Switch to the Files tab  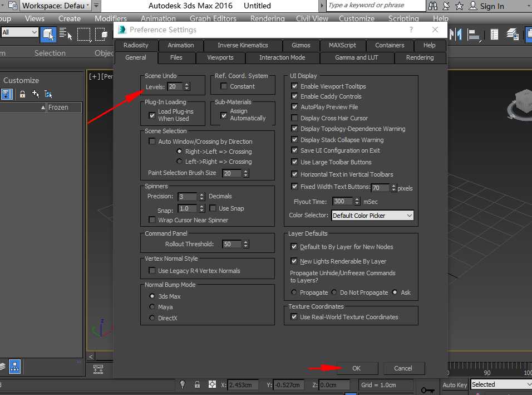point(176,57)
